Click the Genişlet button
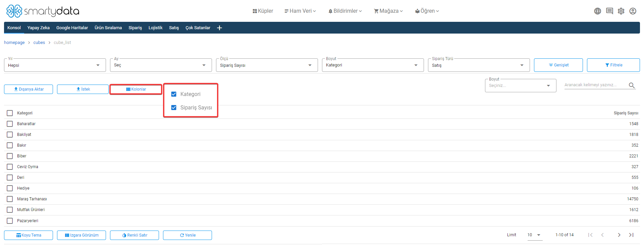 pyautogui.click(x=558, y=65)
